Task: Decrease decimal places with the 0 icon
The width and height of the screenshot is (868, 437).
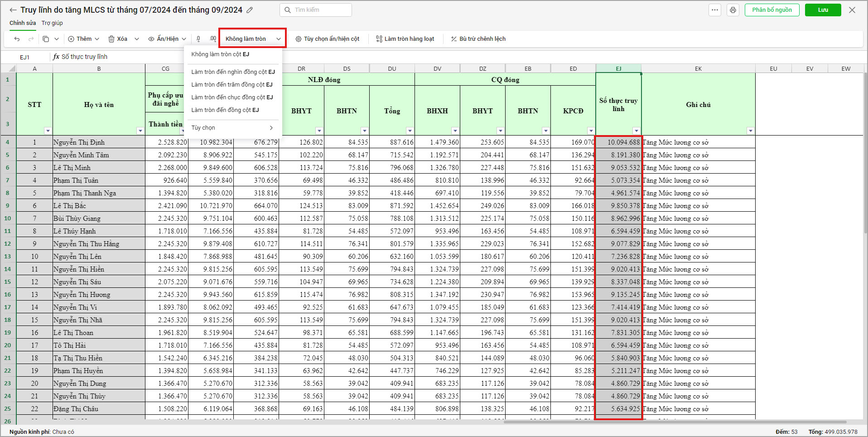Action: [198, 39]
